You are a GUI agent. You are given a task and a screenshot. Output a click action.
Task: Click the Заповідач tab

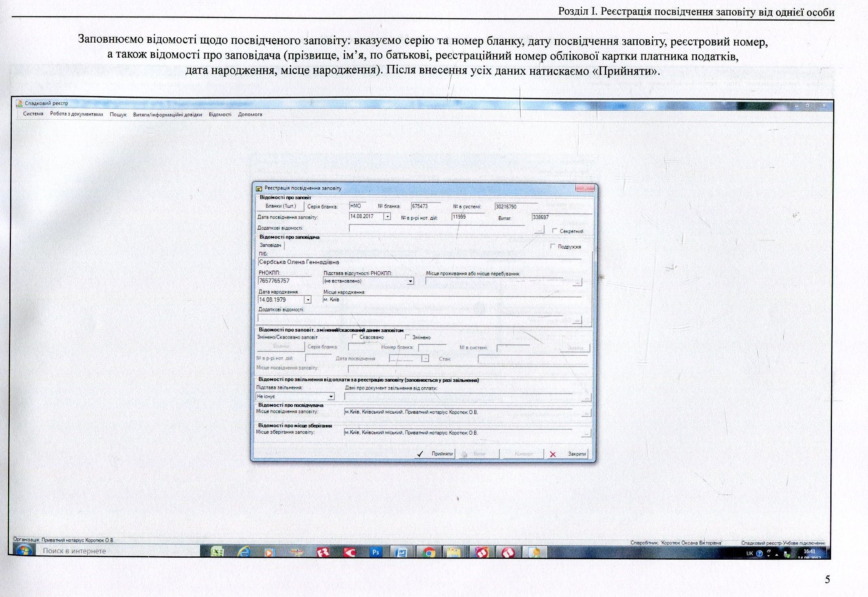click(270, 245)
